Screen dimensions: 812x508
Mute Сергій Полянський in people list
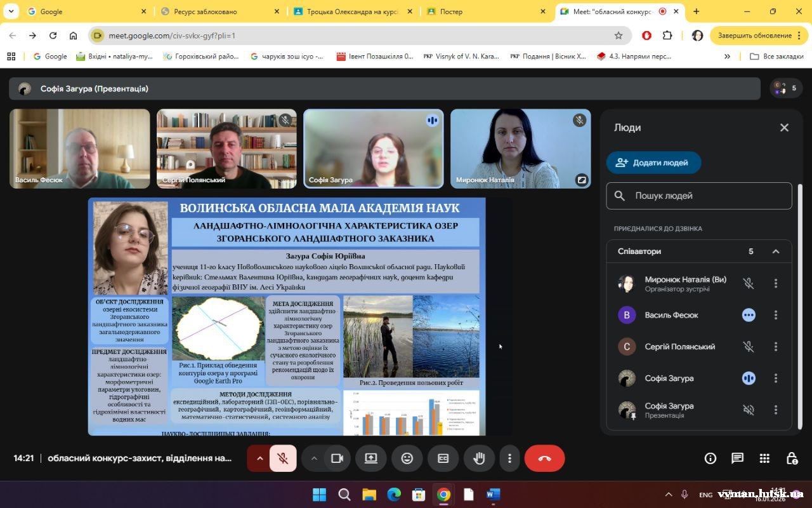click(x=749, y=347)
